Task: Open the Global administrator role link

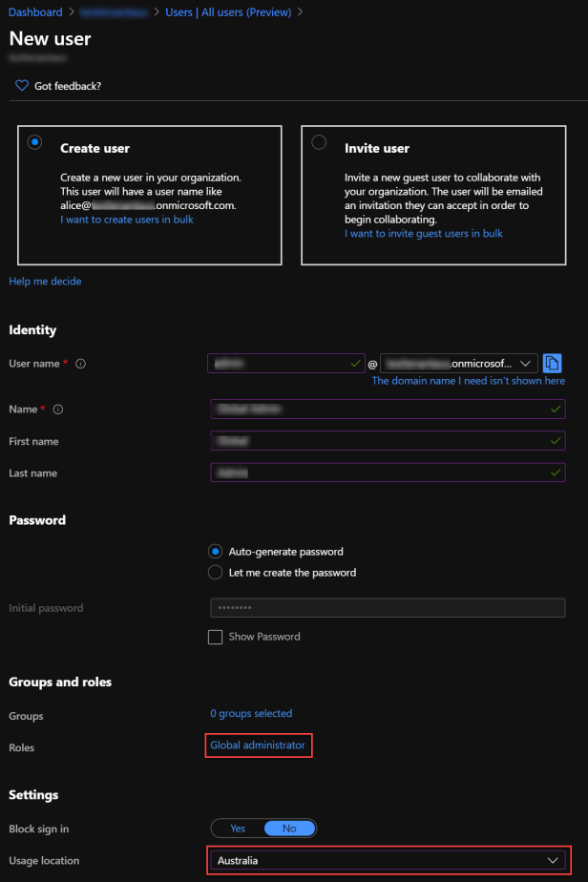Action: [x=258, y=745]
